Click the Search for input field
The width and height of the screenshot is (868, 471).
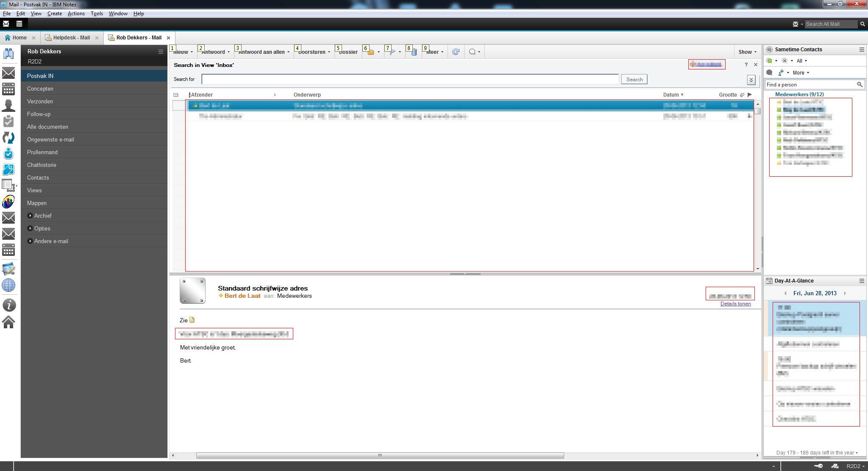click(410, 79)
